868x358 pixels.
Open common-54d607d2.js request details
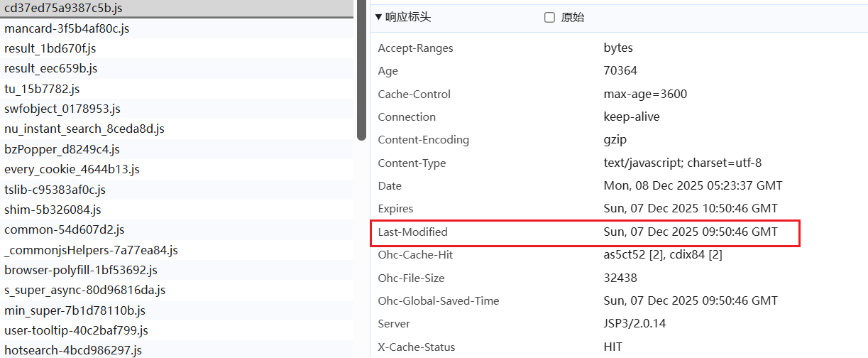(177, 229)
